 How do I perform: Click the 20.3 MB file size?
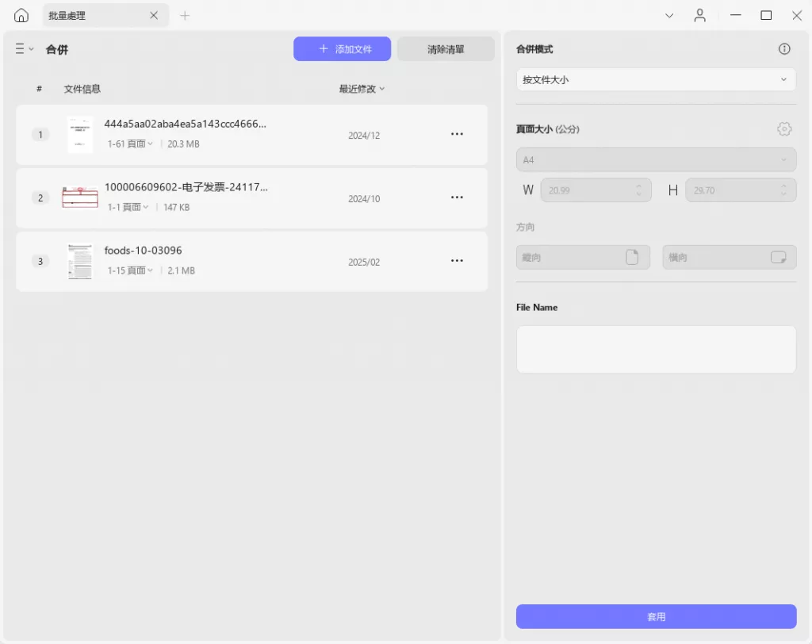183,144
